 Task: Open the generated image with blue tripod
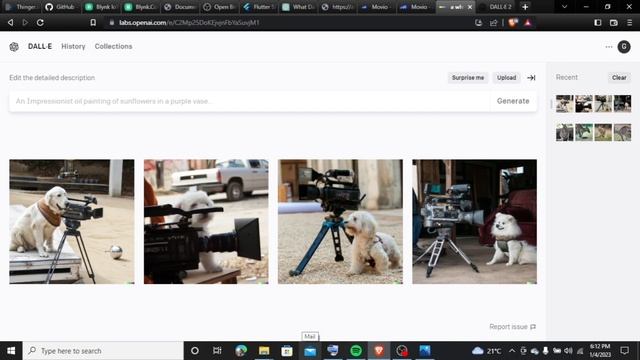(340, 222)
